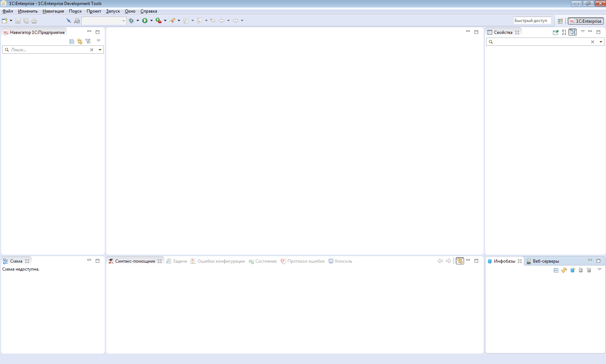This screenshot has width=606, height=364.
Task: Click the New wizard toolbar icon
Action: [5, 21]
